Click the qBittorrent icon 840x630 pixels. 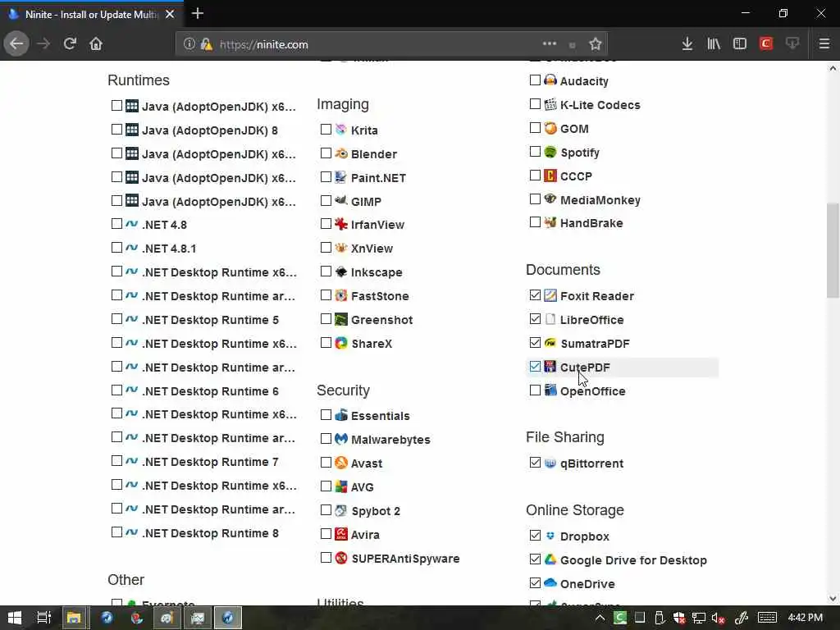point(550,463)
